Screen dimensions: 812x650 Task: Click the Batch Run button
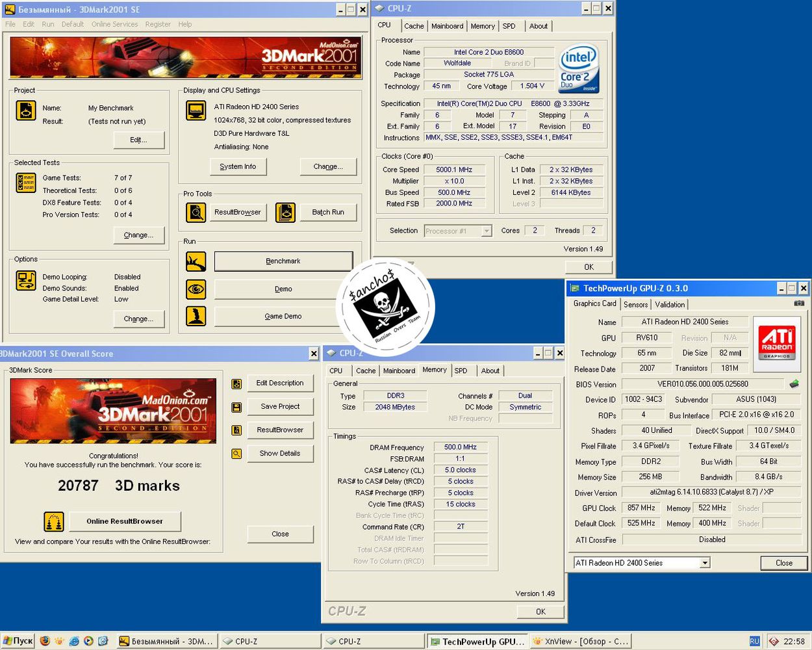[328, 212]
